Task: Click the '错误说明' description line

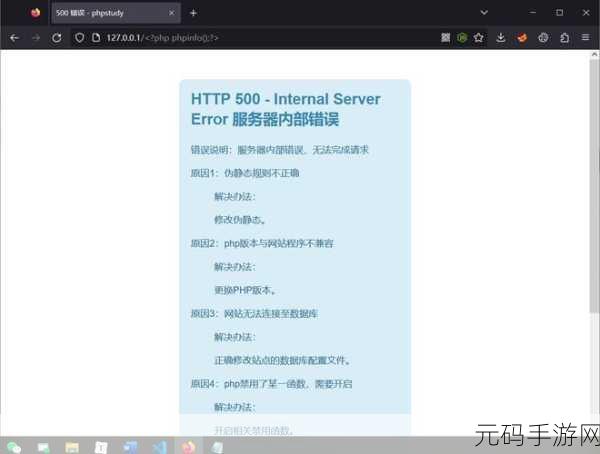Action: coord(280,150)
